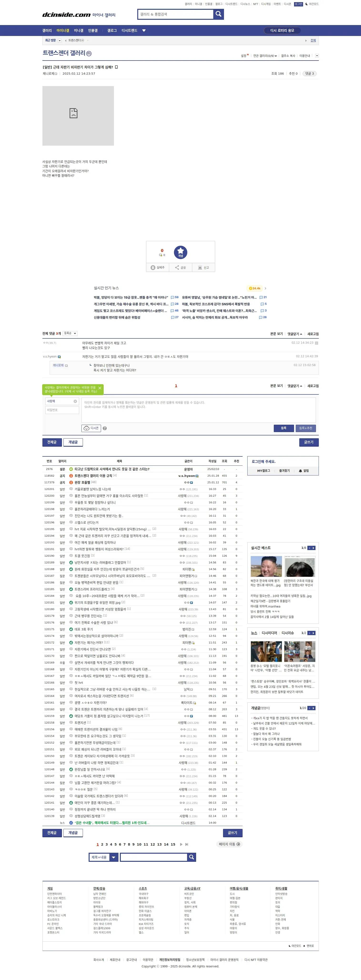The image size is (361, 980).
Task: Open the 페이지 이동 control
Action: 229,844
